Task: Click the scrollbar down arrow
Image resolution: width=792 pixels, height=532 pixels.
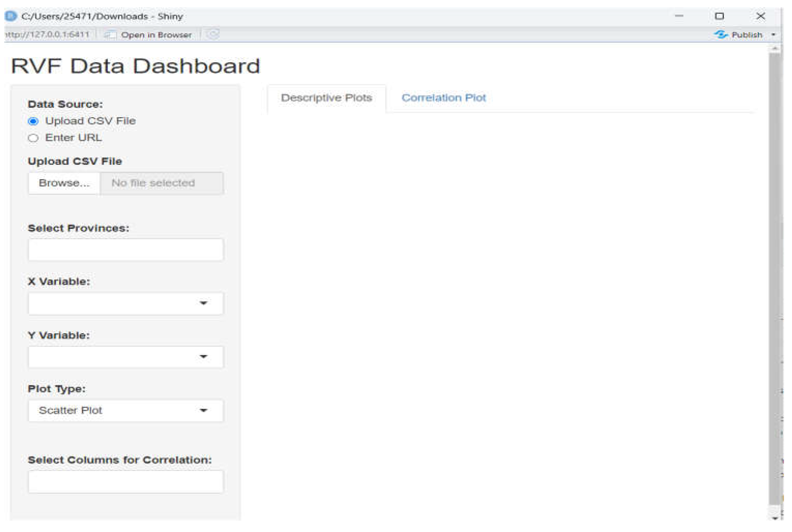Action: click(x=775, y=518)
